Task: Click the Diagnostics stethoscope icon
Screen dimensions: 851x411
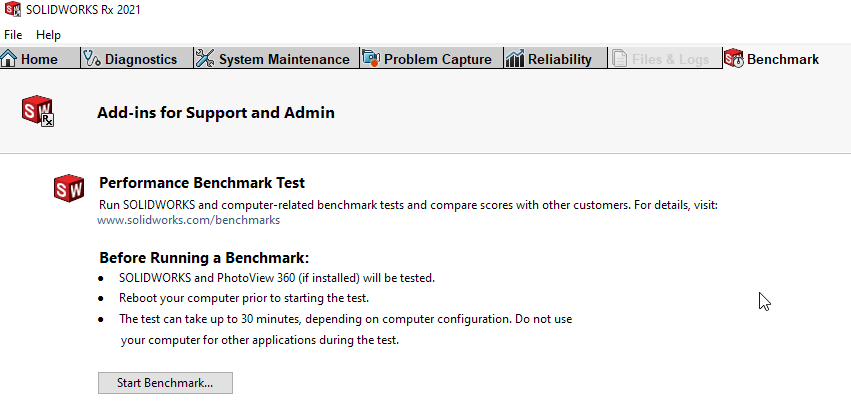Action: (x=92, y=59)
